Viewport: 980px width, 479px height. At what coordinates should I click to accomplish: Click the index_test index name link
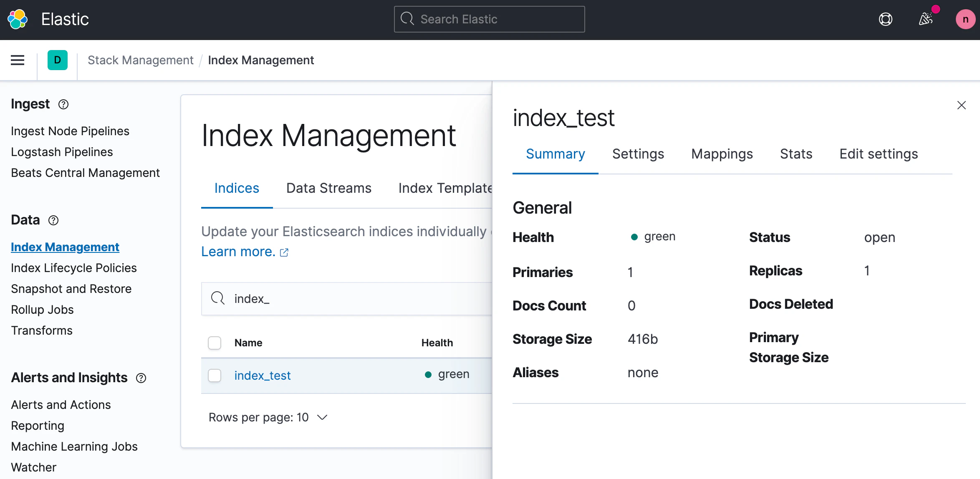(x=262, y=376)
